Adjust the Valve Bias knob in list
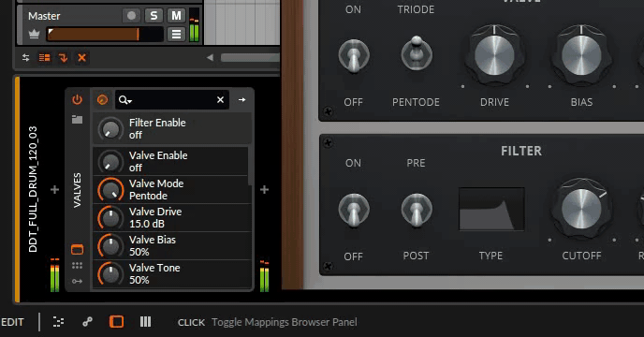 (110, 246)
